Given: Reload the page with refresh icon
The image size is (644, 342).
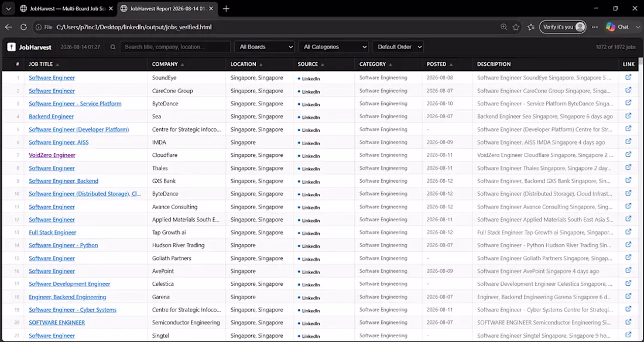Looking at the screenshot, I should click(x=24, y=27).
